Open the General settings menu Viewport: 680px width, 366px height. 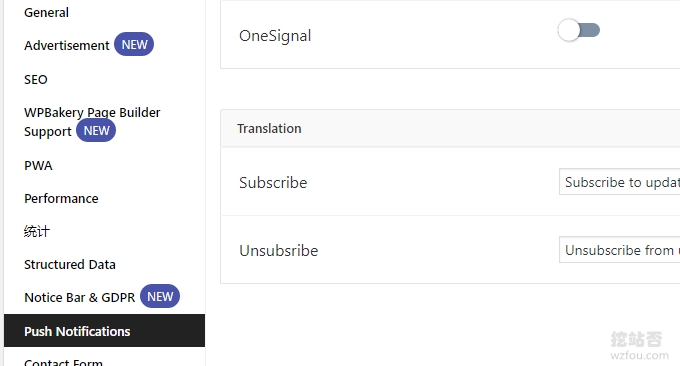click(46, 13)
